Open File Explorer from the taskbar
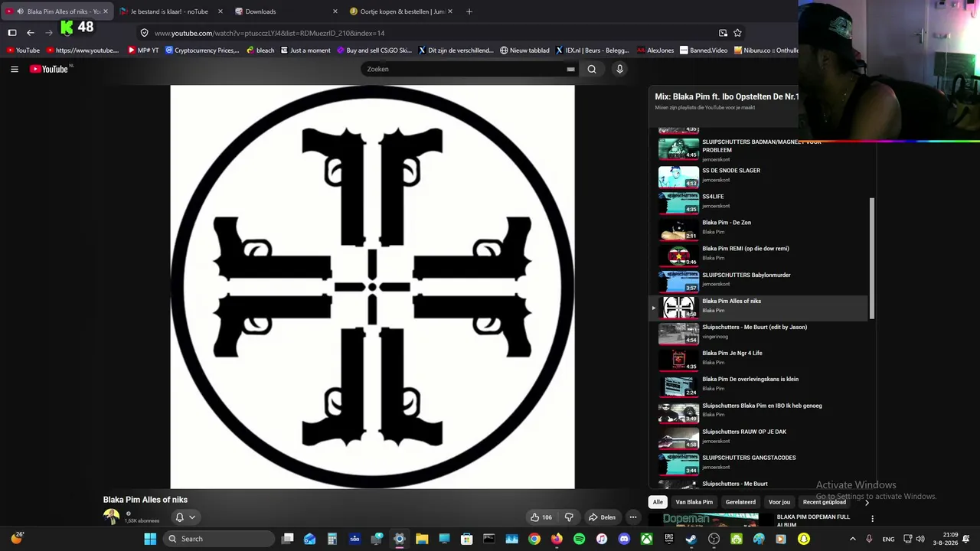Screen dimensions: 980x551 [422, 539]
